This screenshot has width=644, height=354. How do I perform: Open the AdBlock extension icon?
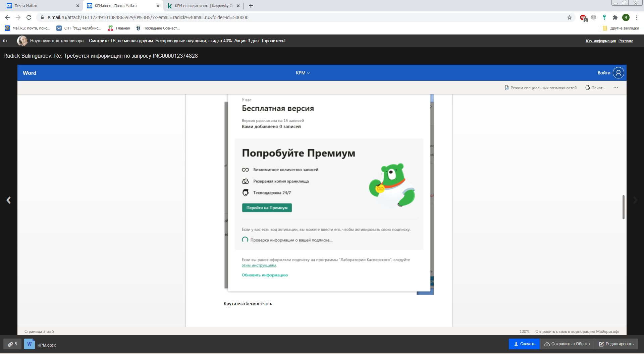(583, 18)
